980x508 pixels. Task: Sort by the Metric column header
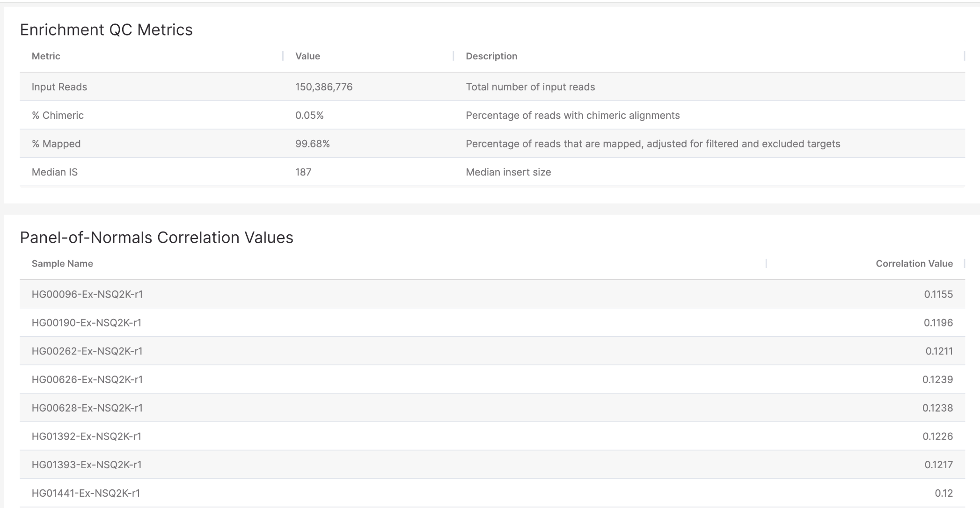46,56
